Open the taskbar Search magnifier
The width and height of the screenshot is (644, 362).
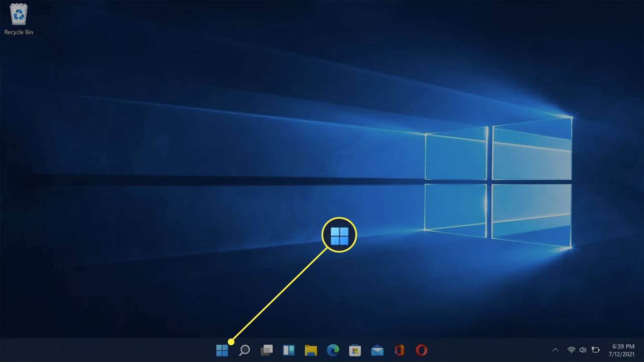tap(244, 350)
